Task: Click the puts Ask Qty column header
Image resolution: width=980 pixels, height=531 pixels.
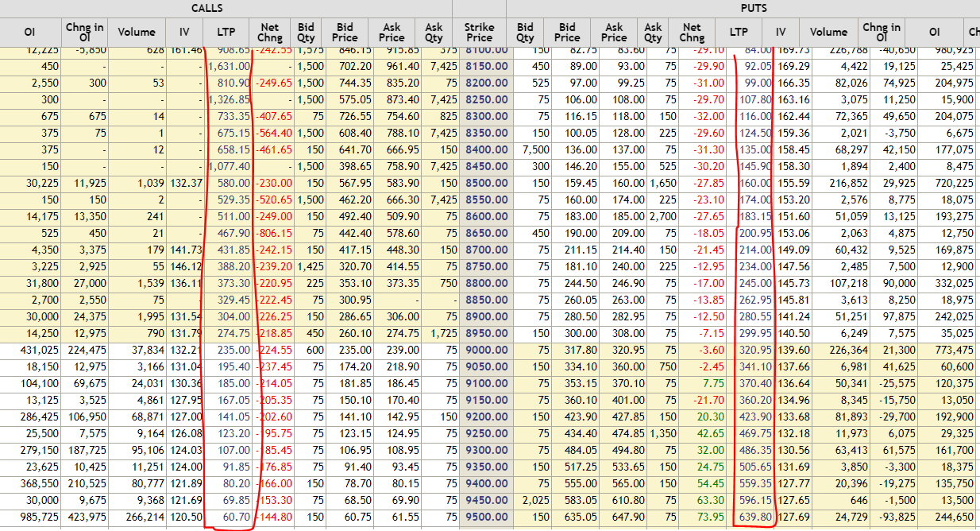Action: pos(652,33)
